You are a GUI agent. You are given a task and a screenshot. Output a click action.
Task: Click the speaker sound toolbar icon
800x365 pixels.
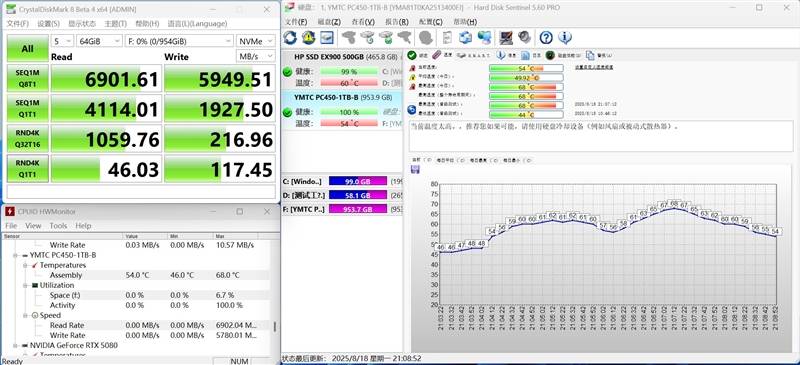[x=524, y=37]
